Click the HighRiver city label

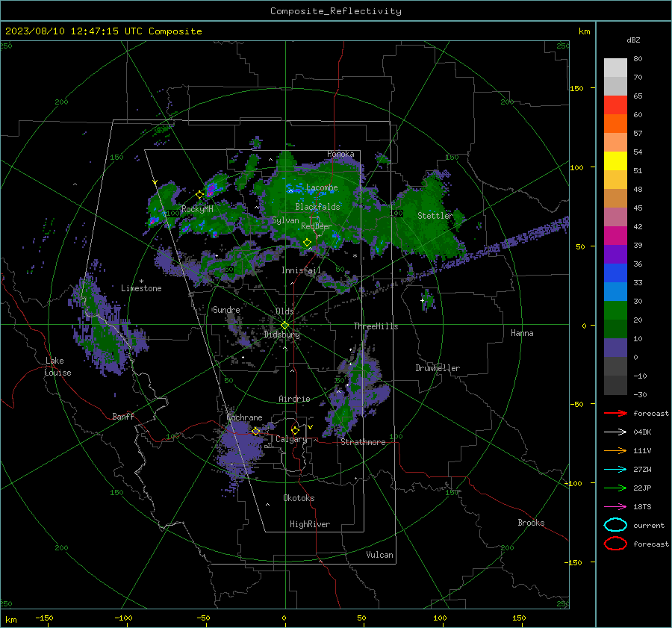click(x=310, y=524)
